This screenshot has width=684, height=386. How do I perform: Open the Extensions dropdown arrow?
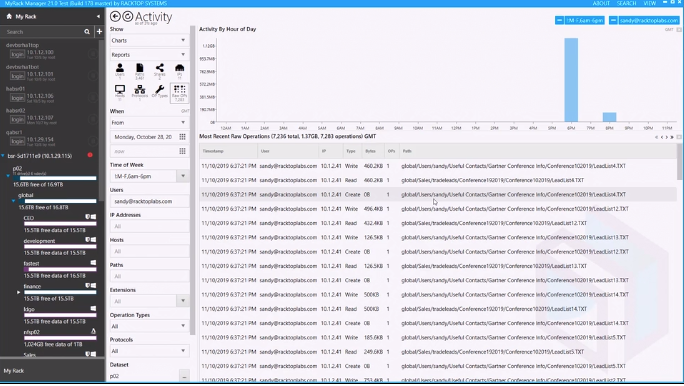[183, 301]
